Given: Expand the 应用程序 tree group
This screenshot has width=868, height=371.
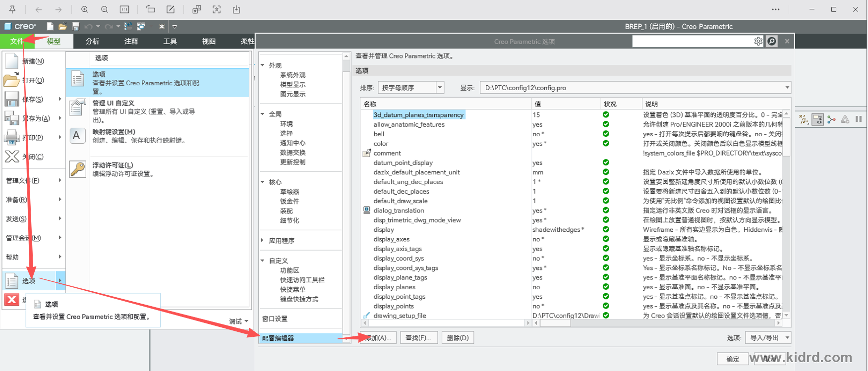Looking at the screenshot, I should tap(263, 240).
